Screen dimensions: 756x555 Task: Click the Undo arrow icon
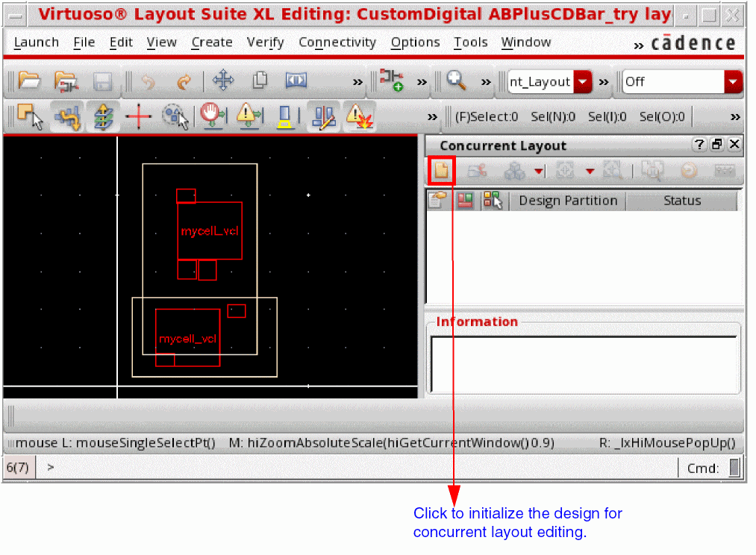point(148,82)
